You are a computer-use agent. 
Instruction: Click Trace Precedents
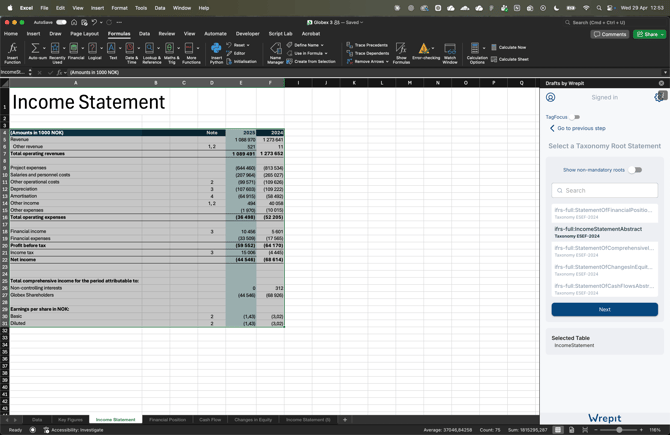tap(367, 45)
